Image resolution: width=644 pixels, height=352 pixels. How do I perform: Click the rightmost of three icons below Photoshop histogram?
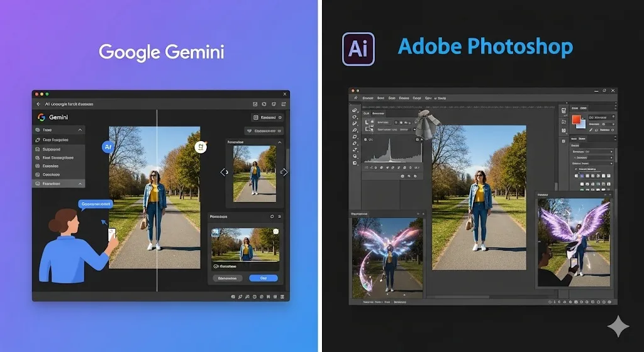415,176
